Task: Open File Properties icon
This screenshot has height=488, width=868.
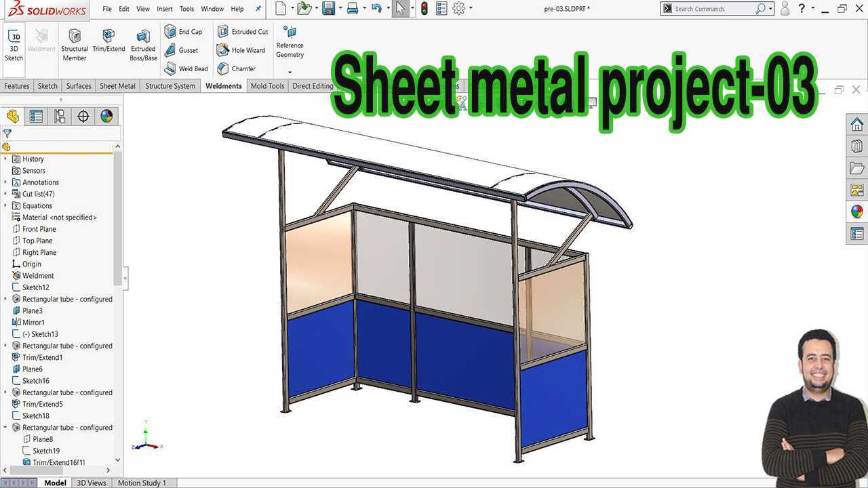Action: (441, 9)
